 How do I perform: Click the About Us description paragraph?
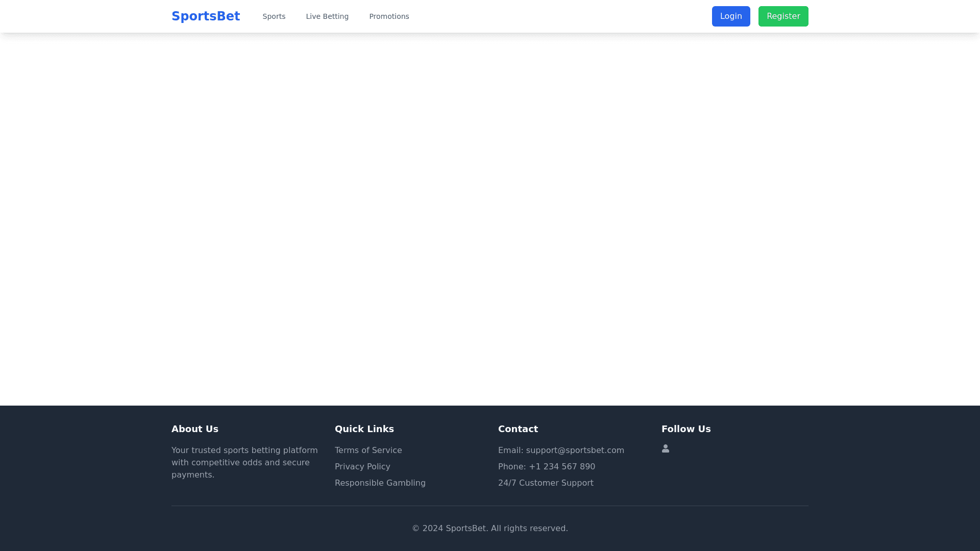(244, 462)
